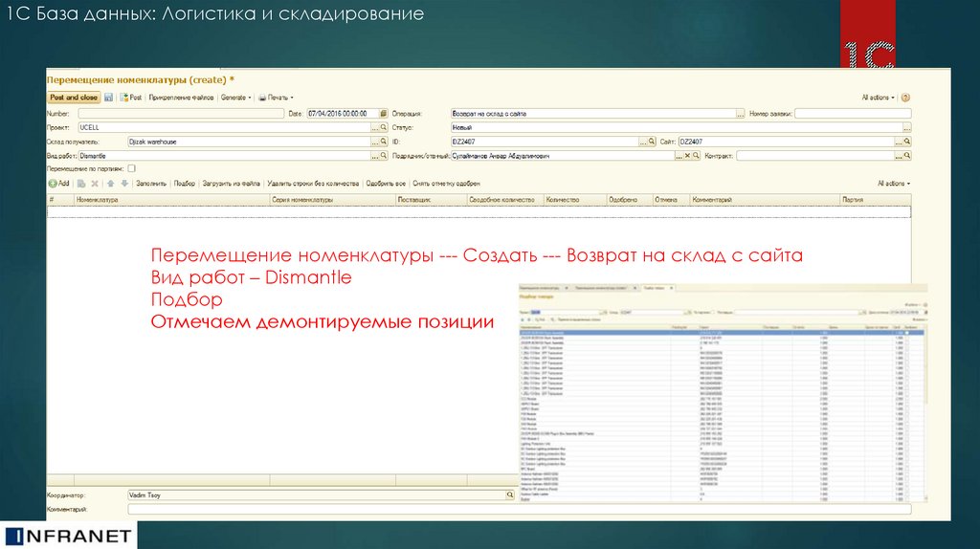Open selection ellipsis for Контракт field
This screenshot has width=980, height=549.
tap(898, 156)
